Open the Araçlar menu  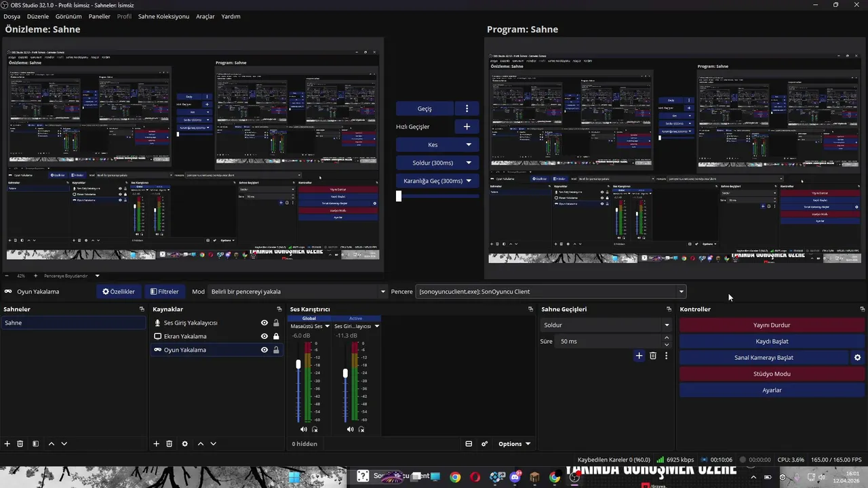click(205, 16)
